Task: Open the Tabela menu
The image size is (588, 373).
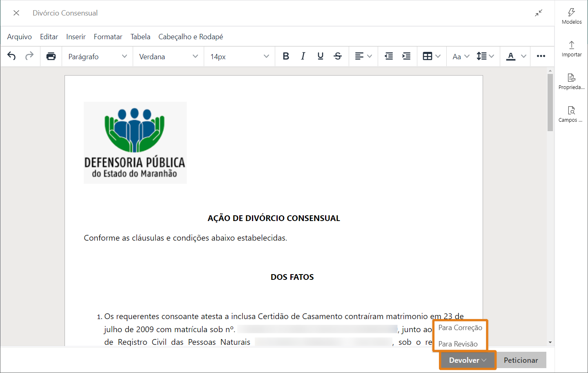Action: tap(140, 37)
